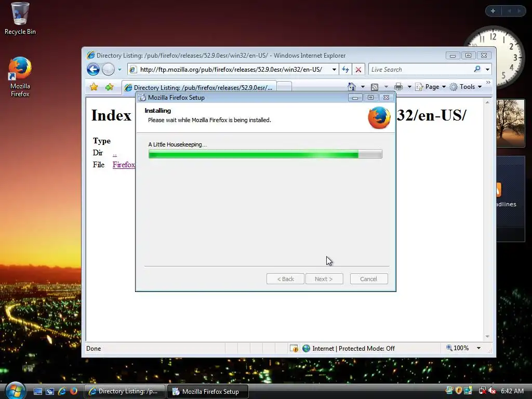Image resolution: width=532 pixels, height=399 pixels.
Task: Expand the address bar history dropdown
Action: tap(334, 70)
